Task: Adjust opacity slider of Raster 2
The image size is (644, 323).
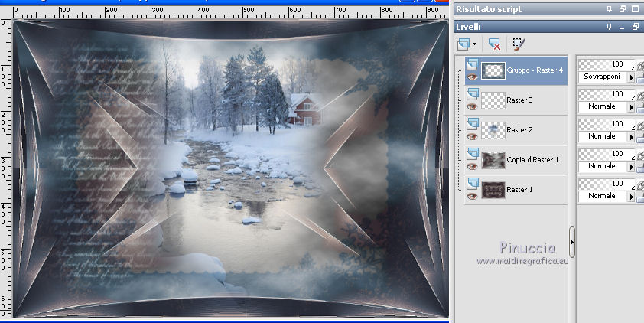Action: coord(607,124)
